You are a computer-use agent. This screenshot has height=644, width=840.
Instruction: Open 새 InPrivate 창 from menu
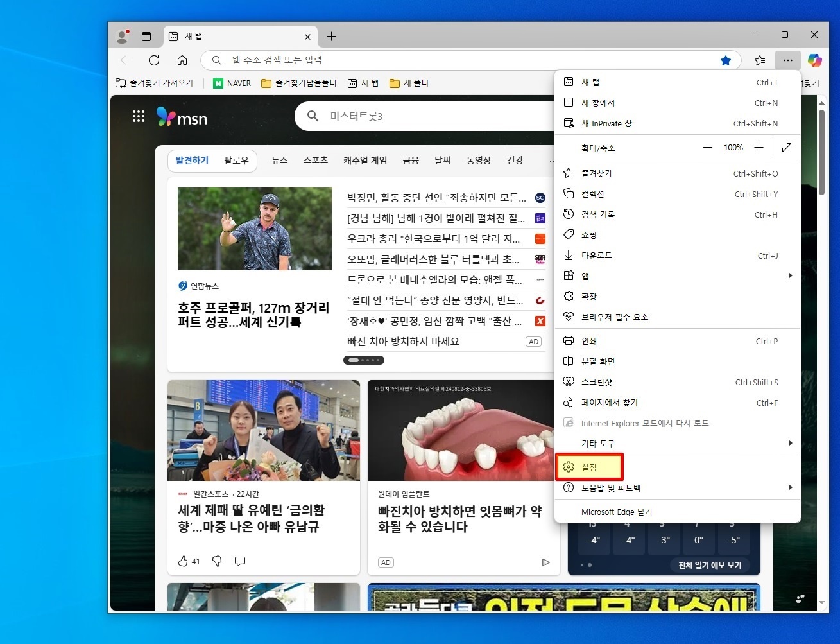click(678, 123)
